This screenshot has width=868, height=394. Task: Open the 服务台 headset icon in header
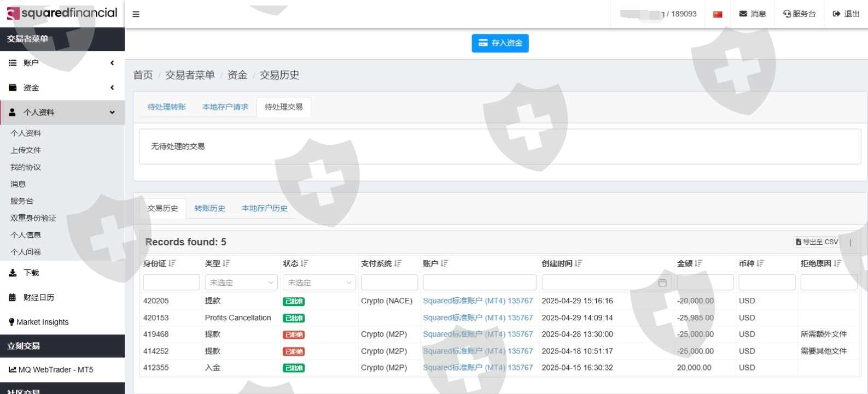click(787, 14)
